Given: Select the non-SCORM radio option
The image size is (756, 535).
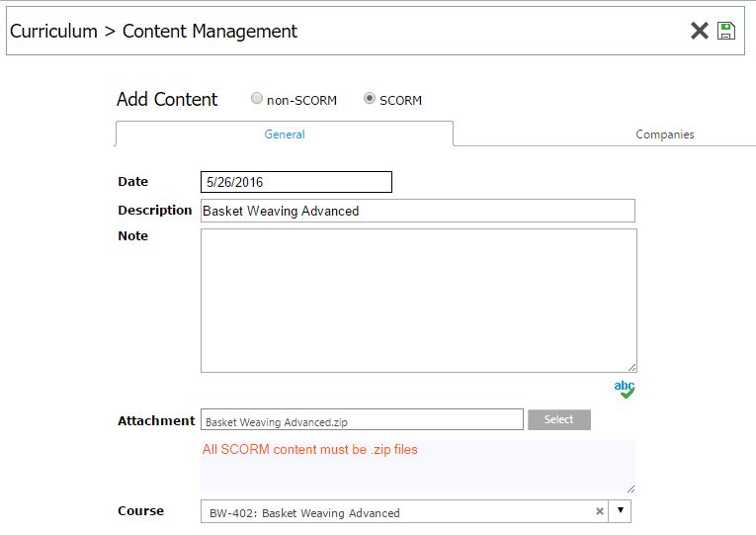Looking at the screenshot, I should 257,99.
